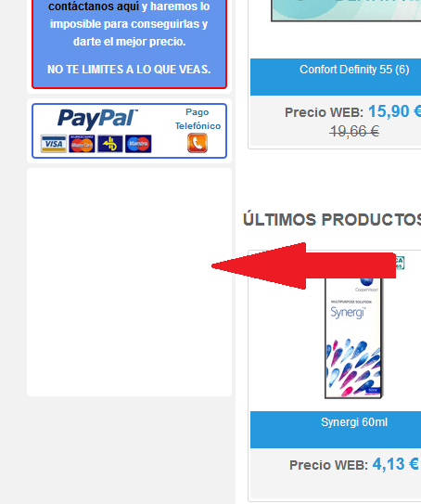Click the crossed-out 19,66 € price
The width and height of the screenshot is (421, 504).
(354, 131)
